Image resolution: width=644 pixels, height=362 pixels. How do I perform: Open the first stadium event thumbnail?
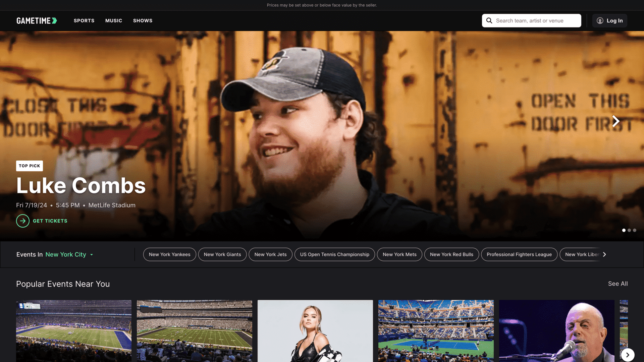74,331
